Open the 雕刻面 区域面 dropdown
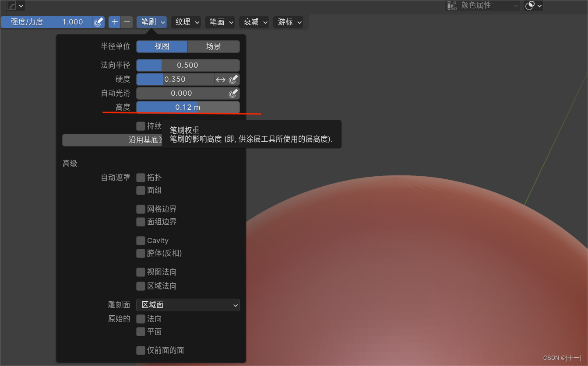The image size is (588, 366). click(x=188, y=305)
